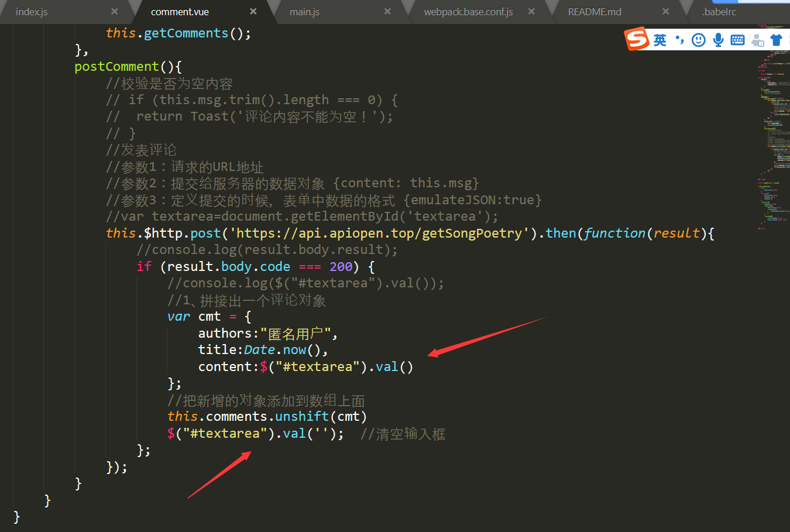
Task: Click the commented 'return Toast' line
Action: pos(249,116)
